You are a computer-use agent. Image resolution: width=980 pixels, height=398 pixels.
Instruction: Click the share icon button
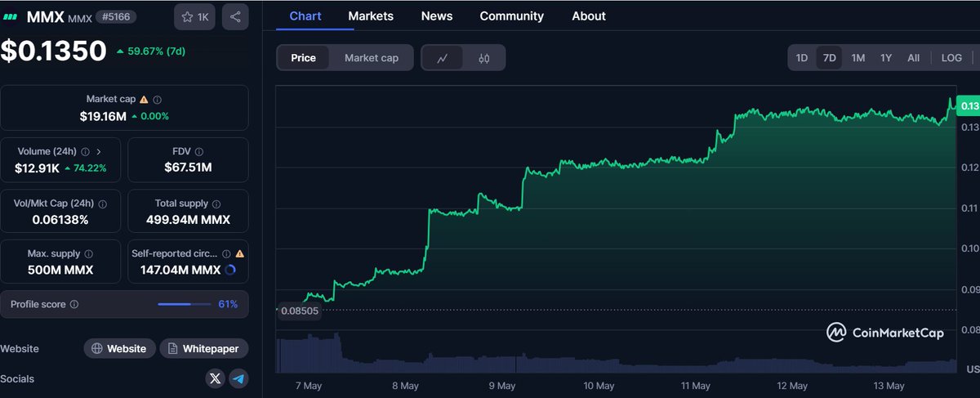(235, 16)
